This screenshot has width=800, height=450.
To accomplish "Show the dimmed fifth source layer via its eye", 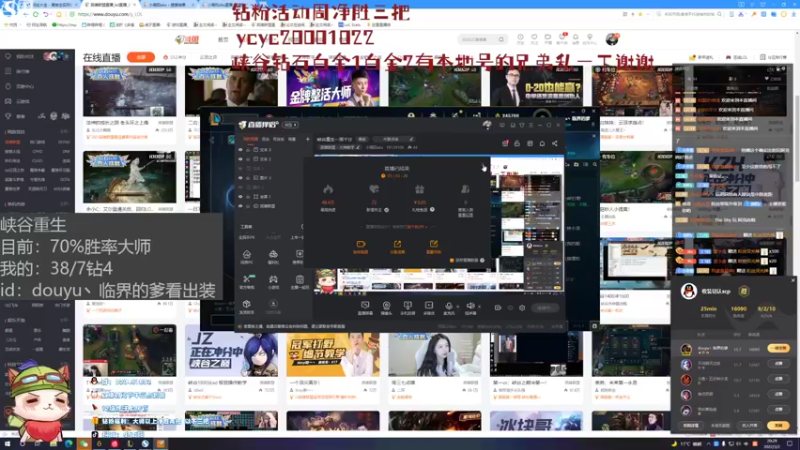I will [x=241, y=187].
